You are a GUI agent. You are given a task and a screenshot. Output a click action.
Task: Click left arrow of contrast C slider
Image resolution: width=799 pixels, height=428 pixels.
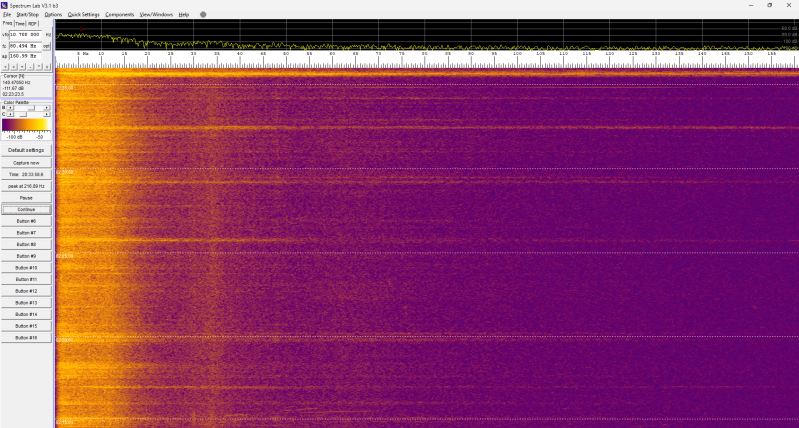[x=10, y=114]
